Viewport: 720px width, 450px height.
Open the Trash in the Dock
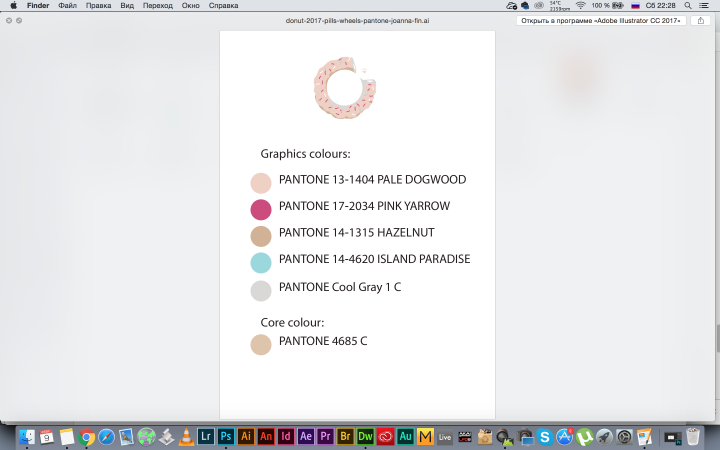coord(692,437)
